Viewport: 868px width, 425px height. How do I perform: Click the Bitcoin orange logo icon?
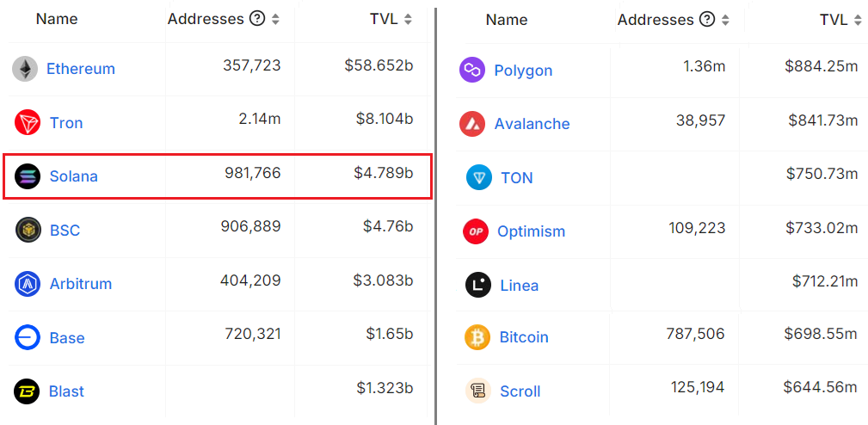[x=477, y=337]
